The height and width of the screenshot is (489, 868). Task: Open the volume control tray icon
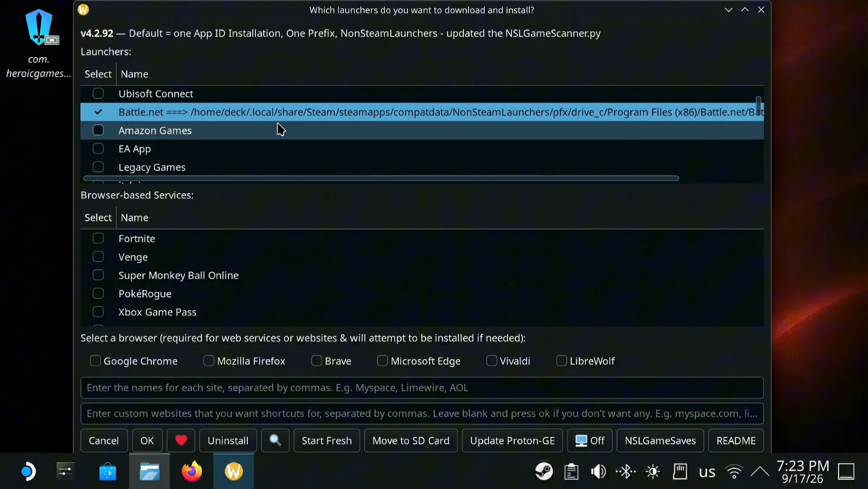(x=598, y=471)
